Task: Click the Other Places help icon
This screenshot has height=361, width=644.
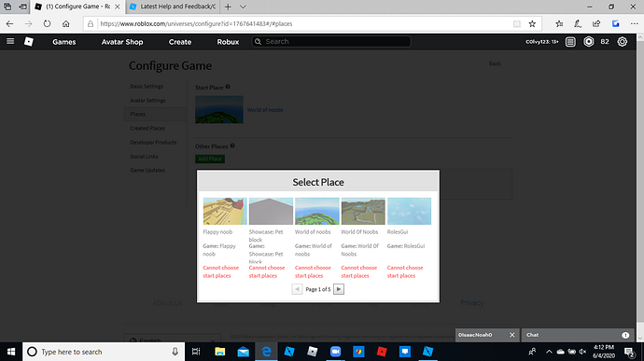Action: click(232, 146)
